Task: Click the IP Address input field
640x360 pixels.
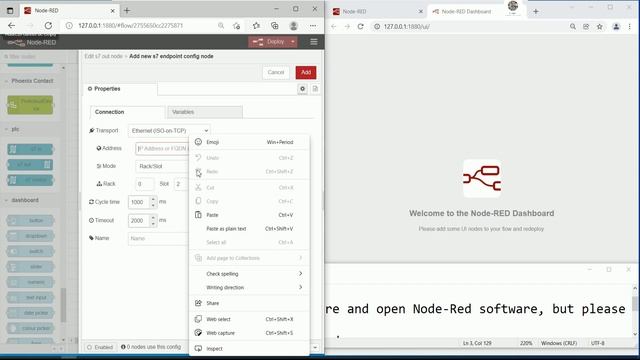Action: tap(162, 149)
